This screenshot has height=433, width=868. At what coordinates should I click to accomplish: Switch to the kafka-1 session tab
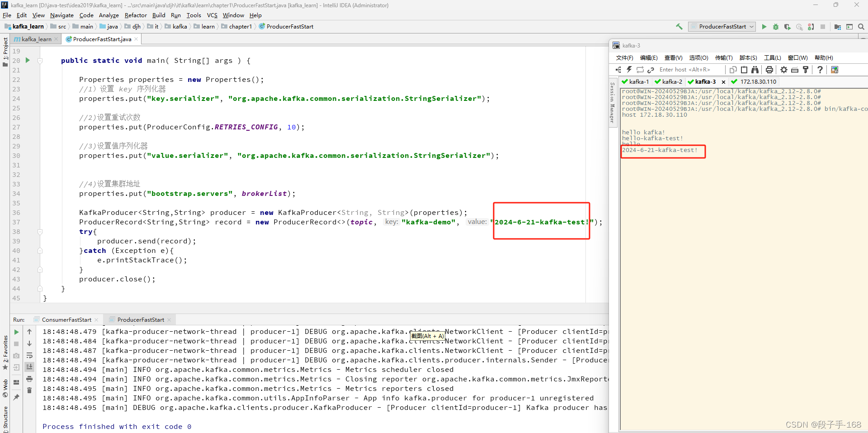pyautogui.click(x=638, y=82)
